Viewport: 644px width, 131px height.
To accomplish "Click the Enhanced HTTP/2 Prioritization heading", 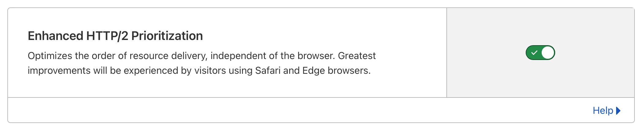I will [115, 36].
